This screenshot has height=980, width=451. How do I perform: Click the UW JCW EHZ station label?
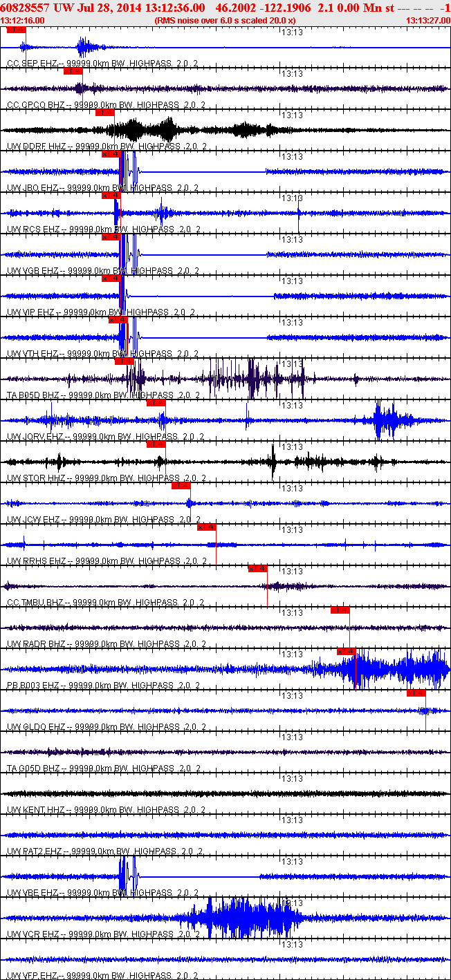(x=103, y=520)
